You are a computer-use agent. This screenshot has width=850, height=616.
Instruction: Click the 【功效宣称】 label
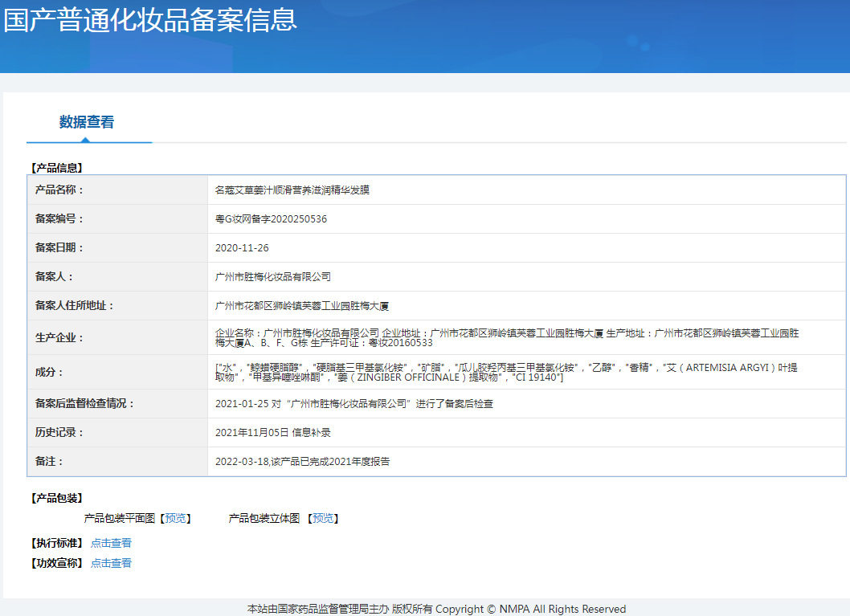(57, 563)
